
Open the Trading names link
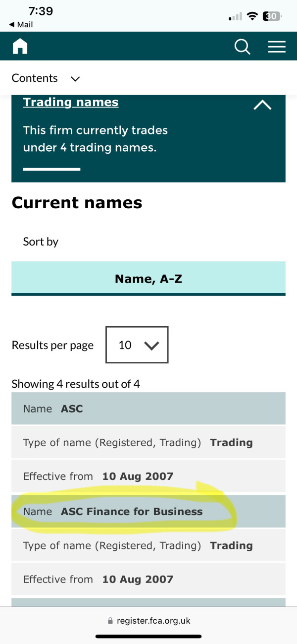(71, 102)
